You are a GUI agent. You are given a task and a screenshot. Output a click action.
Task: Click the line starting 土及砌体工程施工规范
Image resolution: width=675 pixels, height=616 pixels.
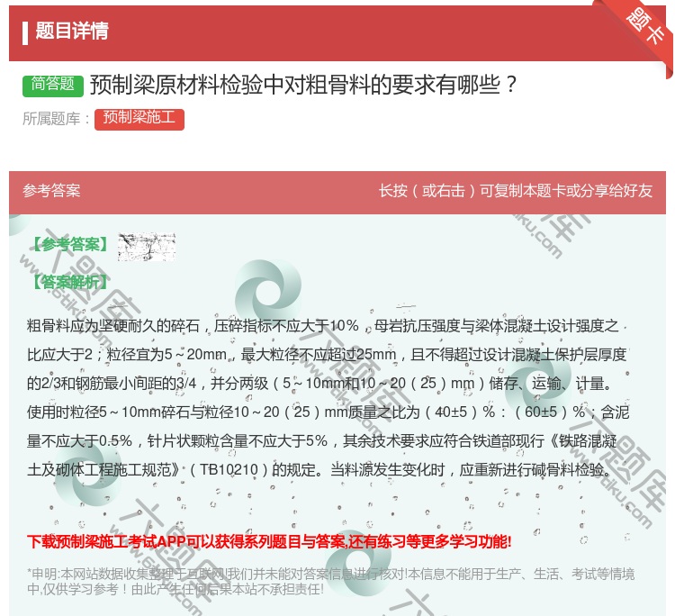[x=319, y=469]
